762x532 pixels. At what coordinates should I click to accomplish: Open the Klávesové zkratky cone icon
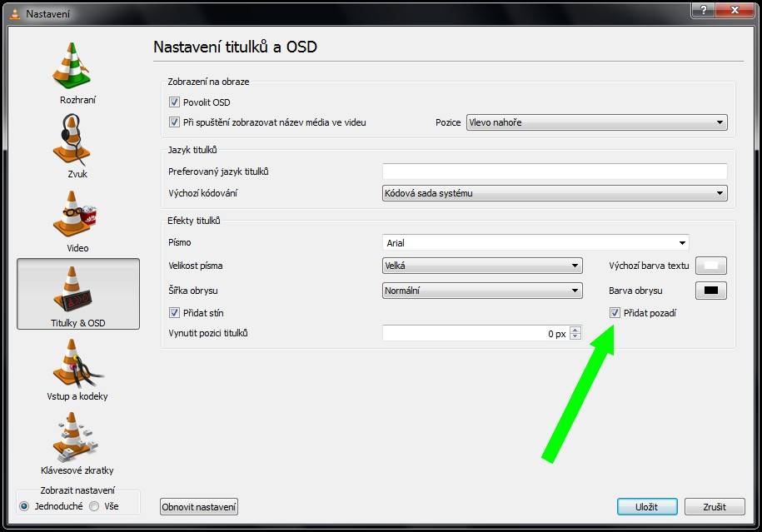pyautogui.click(x=74, y=436)
